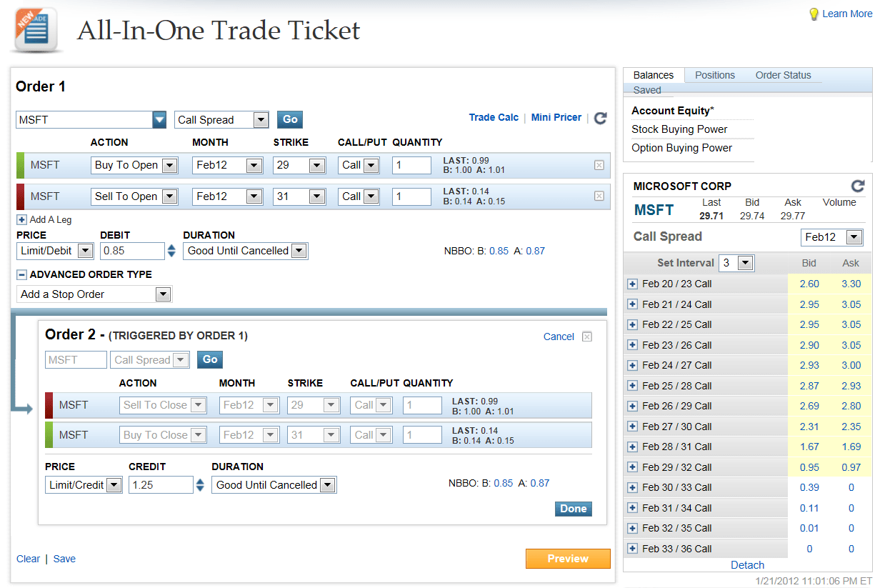
Task: Refresh Order 1 using the refresh icon
Action: click(x=600, y=118)
